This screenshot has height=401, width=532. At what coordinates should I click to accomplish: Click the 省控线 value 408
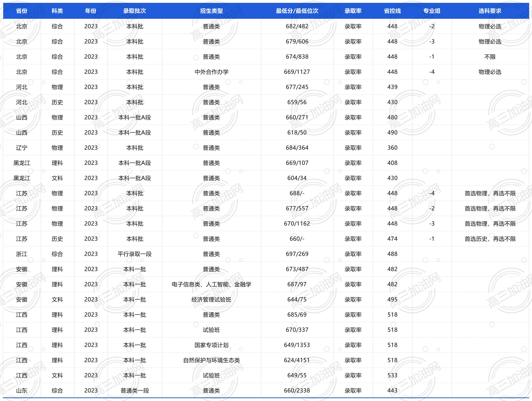point(392,163)
